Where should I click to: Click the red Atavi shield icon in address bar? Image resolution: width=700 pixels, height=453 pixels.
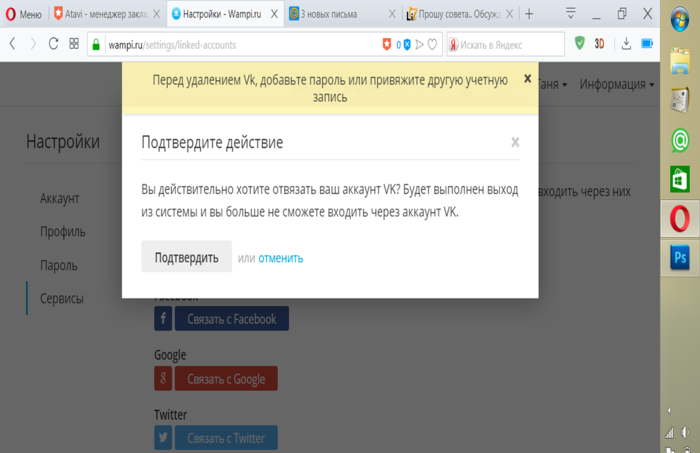[387, 44]
